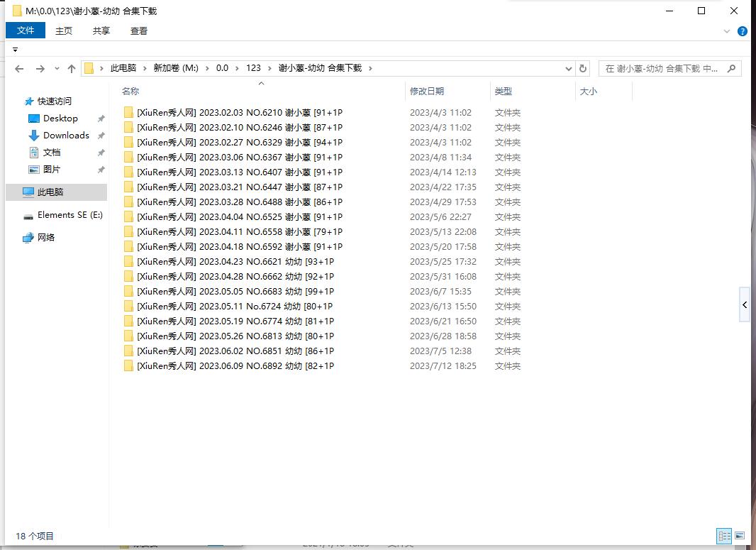The image size is (756, 550).
Task: Click the Up one level arrow
Action: tap(72, 69)
